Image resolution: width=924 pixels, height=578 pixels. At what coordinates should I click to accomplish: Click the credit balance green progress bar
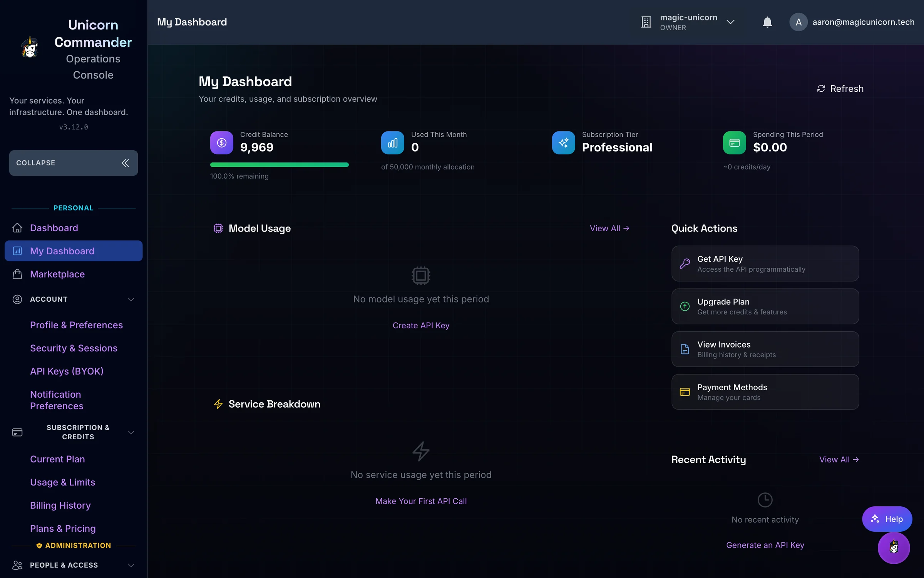(280, 165)
